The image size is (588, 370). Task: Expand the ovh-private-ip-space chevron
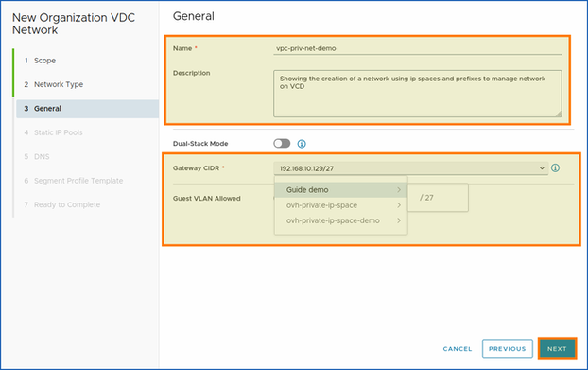(x=399, y=205)
